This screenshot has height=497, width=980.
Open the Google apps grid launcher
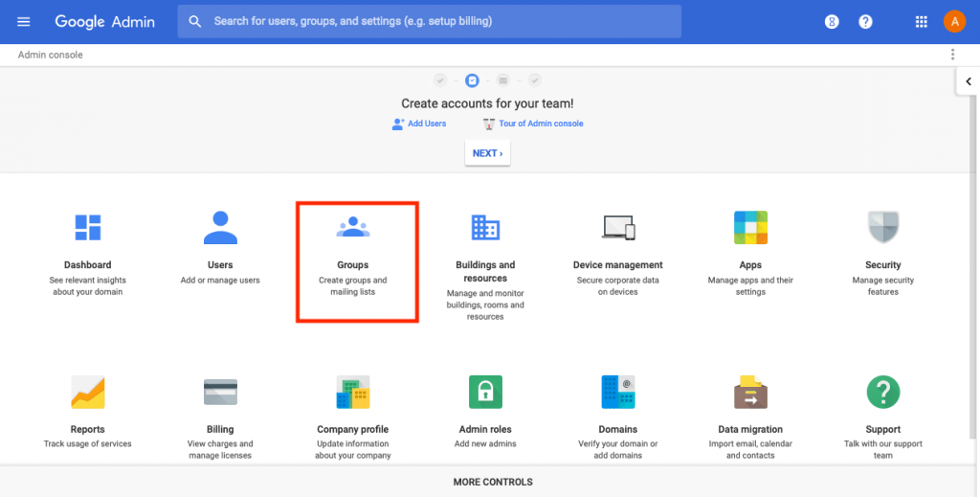point(921,22)
